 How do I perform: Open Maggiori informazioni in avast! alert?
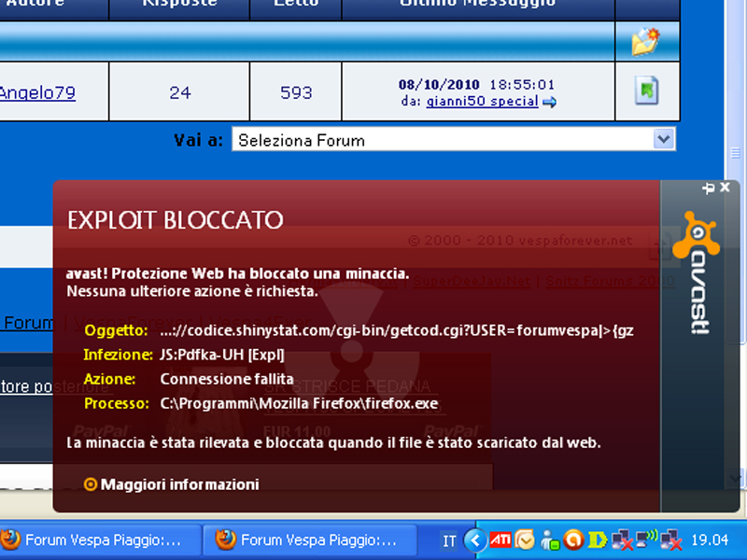click(179, 484)
